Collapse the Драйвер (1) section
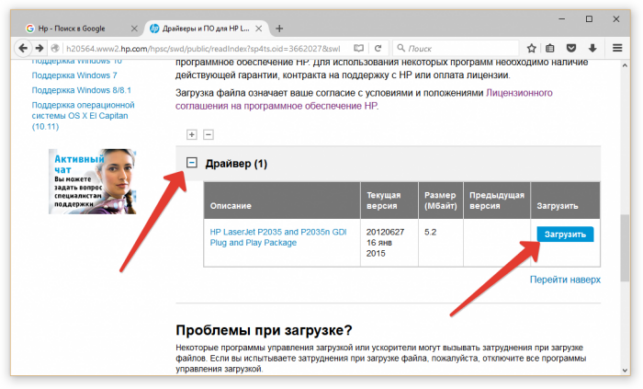Screen dimensions: 643x389 [192, 163]
